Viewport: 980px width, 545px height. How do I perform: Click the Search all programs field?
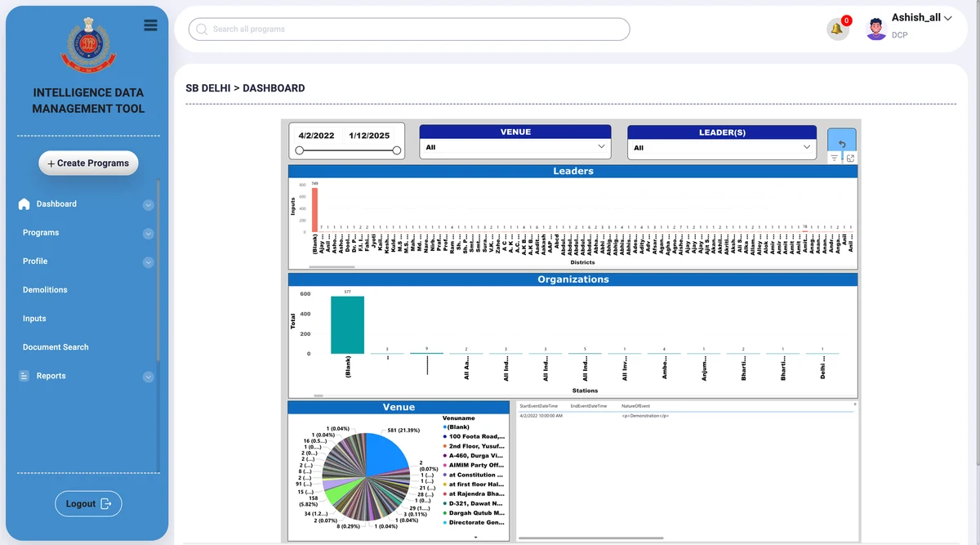pyautogui.click(x=409, y=29)
